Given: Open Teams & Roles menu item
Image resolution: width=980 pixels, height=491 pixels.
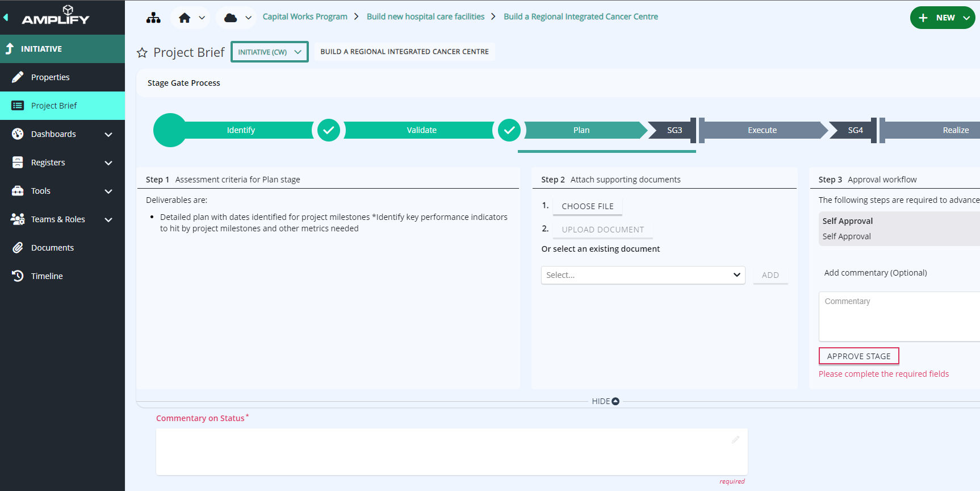Looking at the screenshot, I should tap(62, 219).
